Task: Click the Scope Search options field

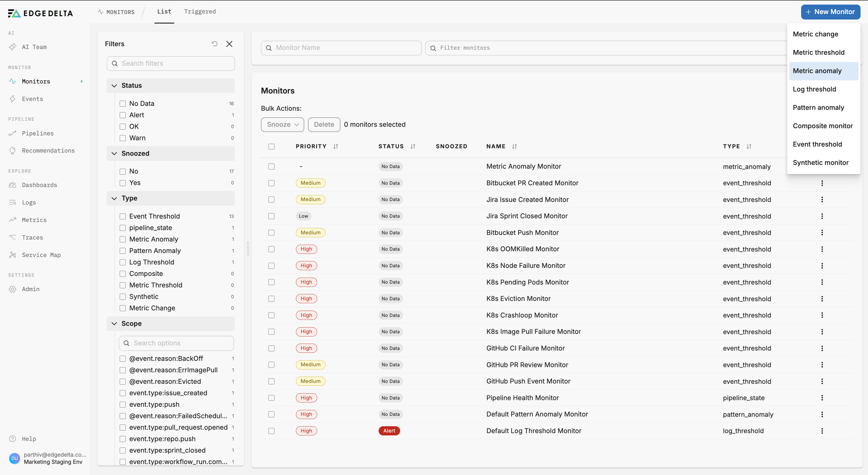Action: pos(176,343)
